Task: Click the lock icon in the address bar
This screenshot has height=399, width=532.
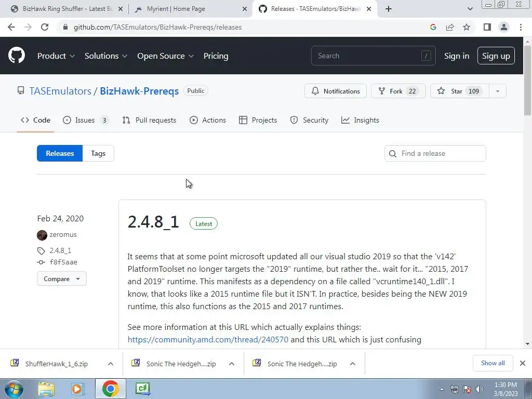Action: coord(65,27)
